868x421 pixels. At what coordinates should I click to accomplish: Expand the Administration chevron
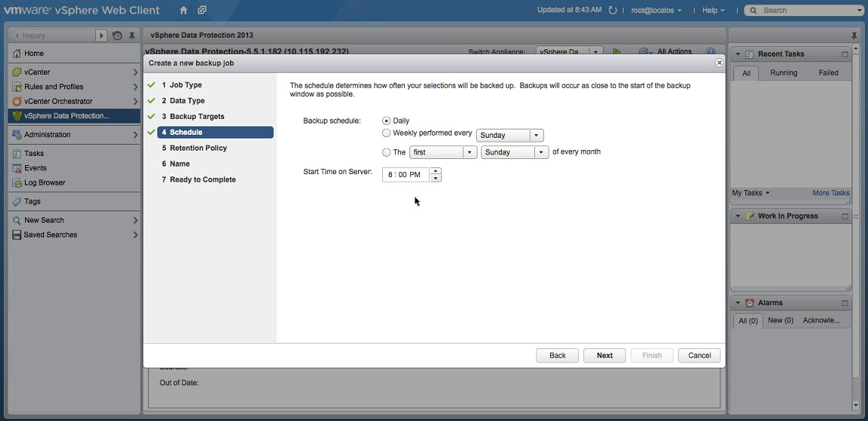coord(135,135)
